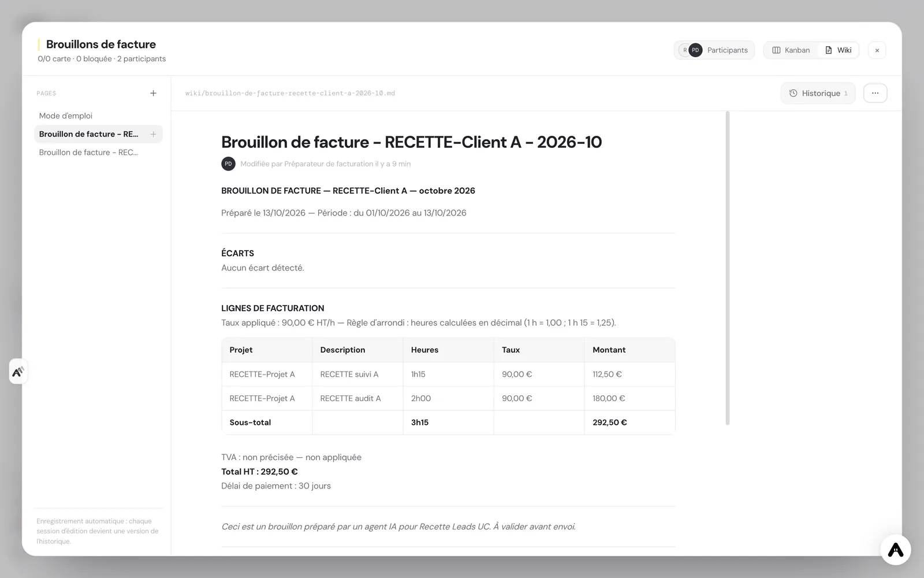Viewport: 924px width, 578px height.
Task: Click the Brouillons de facture board title
Action: point(101,45)
